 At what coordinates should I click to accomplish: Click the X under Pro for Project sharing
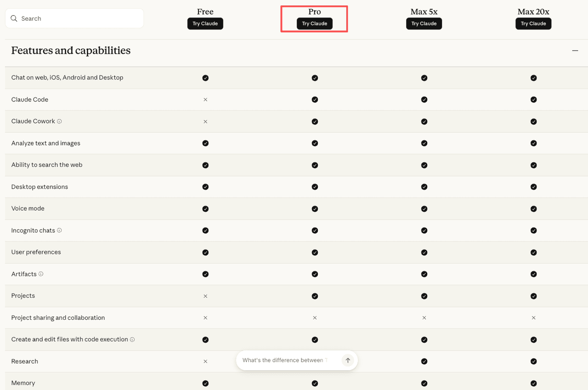315,317
